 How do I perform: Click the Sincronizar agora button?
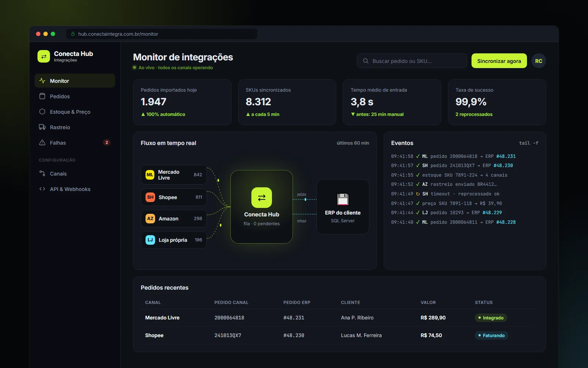[499, 61]
